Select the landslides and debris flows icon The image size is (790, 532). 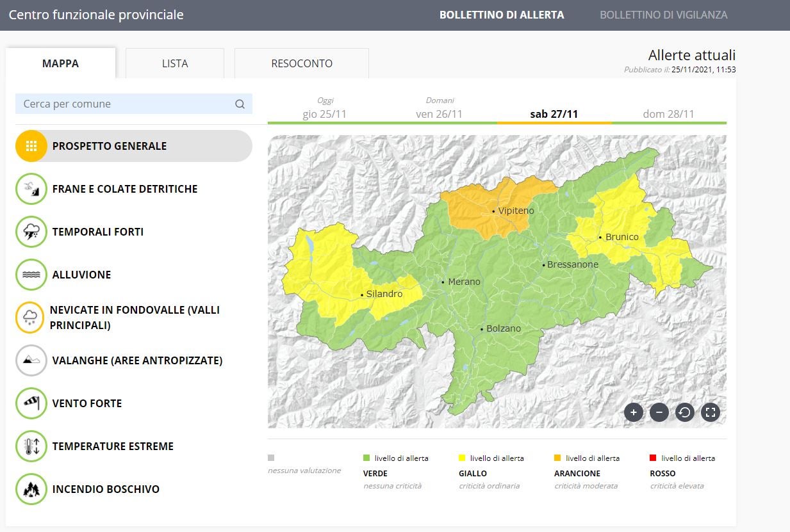point(31,189)
